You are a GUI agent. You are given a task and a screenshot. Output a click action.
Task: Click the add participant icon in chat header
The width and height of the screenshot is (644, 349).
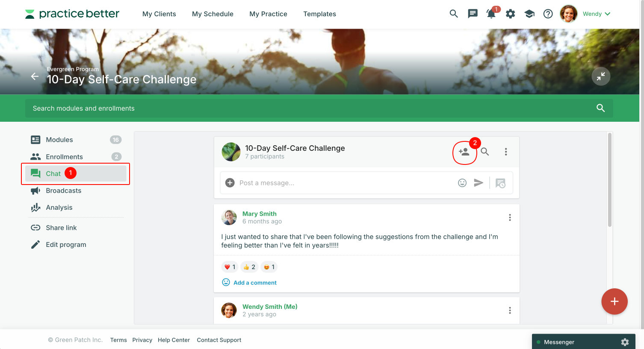tap(464, 152)
